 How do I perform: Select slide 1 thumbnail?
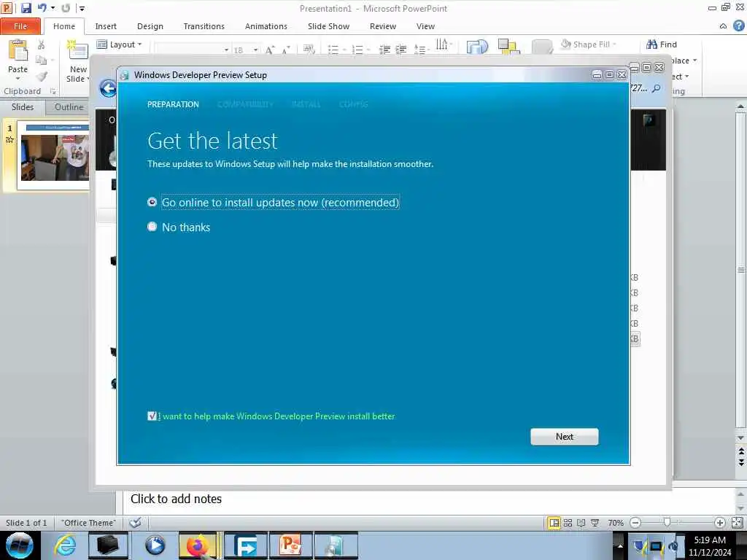tap(54, 155)
